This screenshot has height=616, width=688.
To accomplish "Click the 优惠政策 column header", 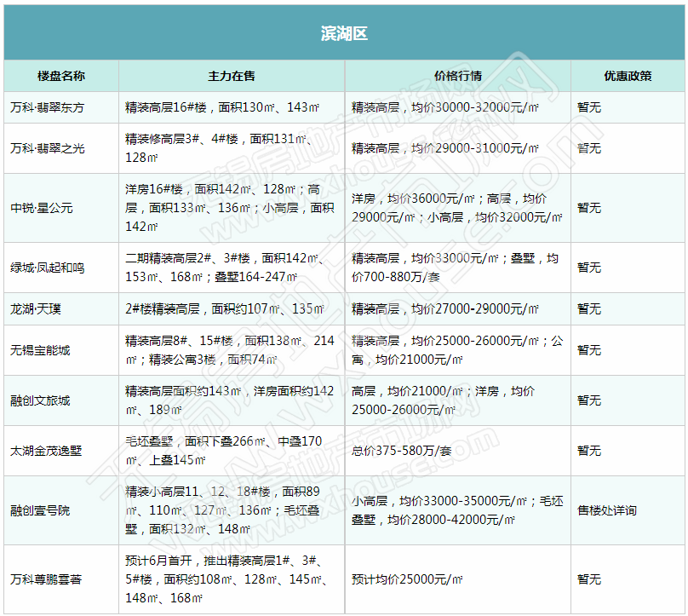I will [628, 76].
